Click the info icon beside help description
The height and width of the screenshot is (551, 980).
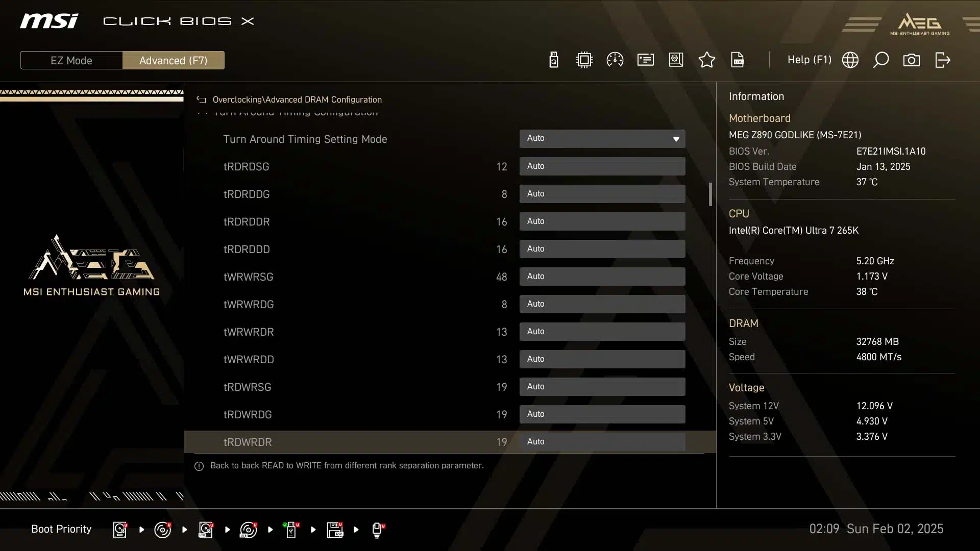(199, 466)
